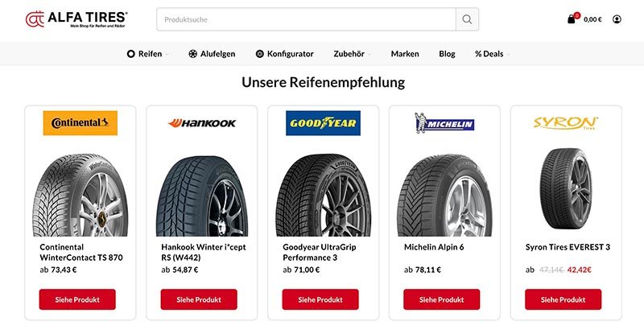Open the Alufelgen menu item

click(x=212, y=54)
